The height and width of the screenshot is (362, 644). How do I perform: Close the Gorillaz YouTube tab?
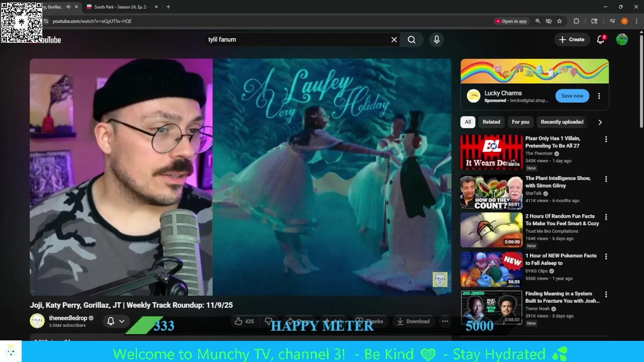click(76, 7)
